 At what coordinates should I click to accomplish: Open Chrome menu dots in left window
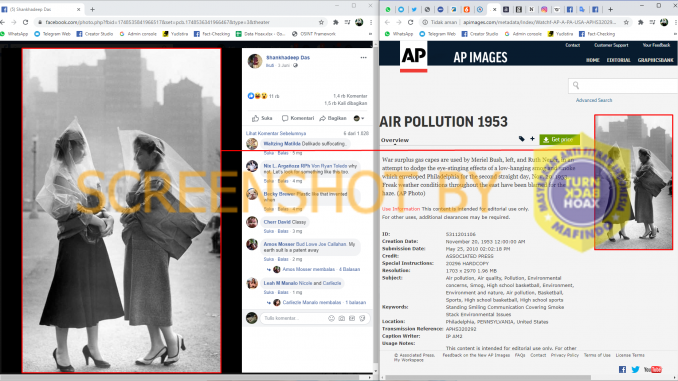[x=371, y=22]
